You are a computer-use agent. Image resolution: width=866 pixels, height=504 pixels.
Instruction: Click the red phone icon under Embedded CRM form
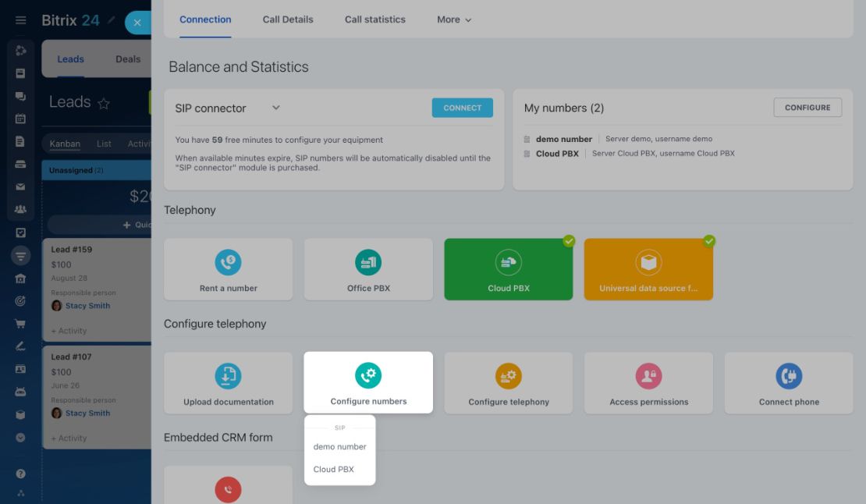(x=228, y=490)
